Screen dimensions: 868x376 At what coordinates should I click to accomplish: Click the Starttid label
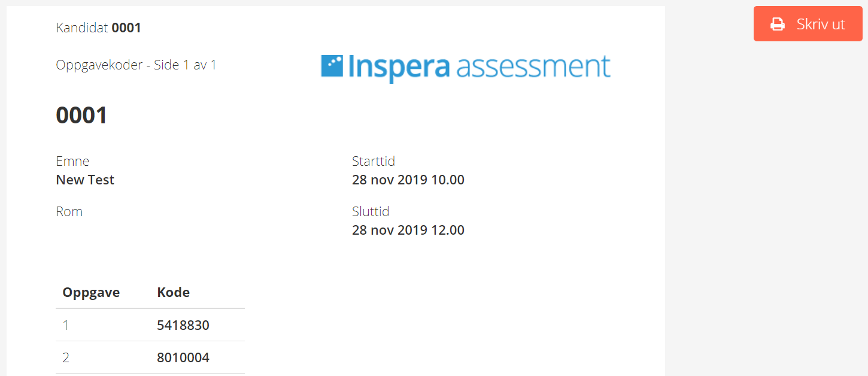point(374,161)
